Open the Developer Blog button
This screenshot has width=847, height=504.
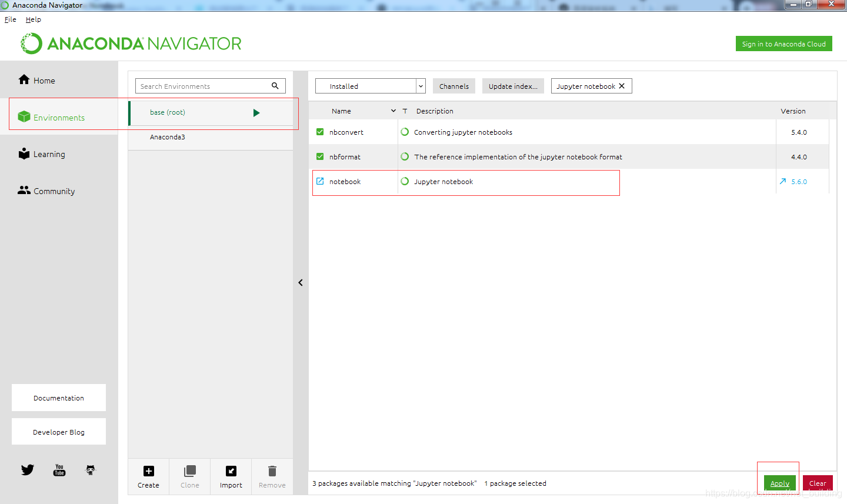click(59, 432)
